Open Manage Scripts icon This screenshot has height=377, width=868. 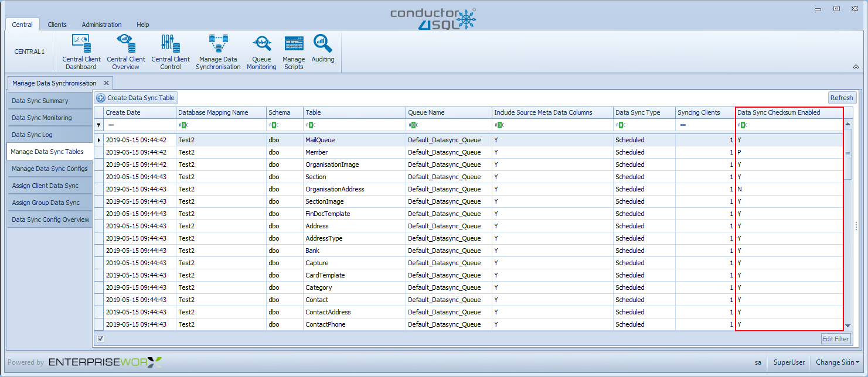click(294, 52)
